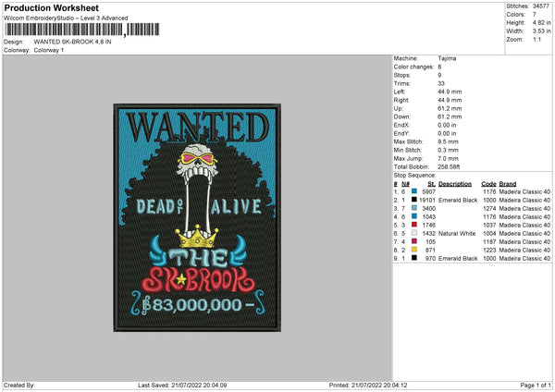Click the blue color swatch in stop 1
Image resolution: width=555 pixels, height=392 pixels.
pos(414,191)
